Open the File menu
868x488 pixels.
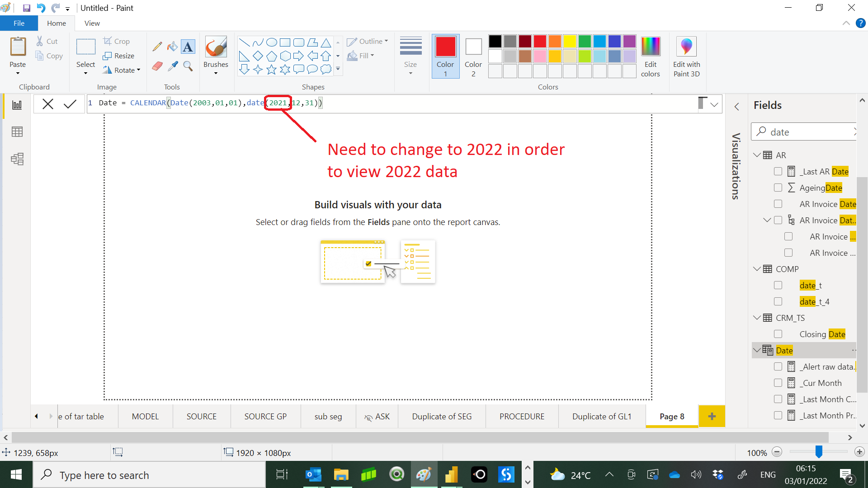click(19, 23)
